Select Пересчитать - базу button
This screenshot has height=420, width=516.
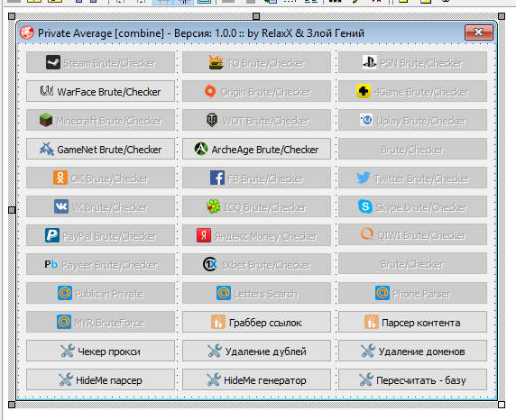[412, 379]
